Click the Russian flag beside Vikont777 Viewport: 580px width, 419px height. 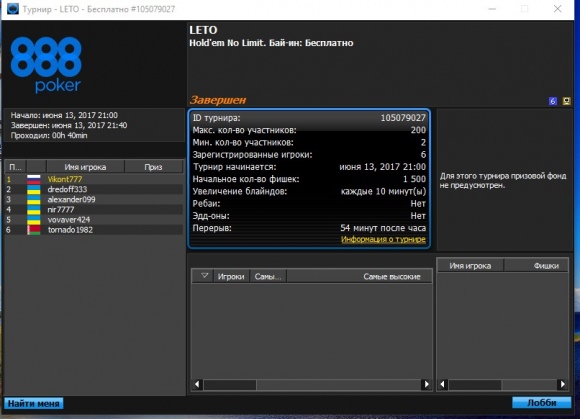click(x=34, y=179)
